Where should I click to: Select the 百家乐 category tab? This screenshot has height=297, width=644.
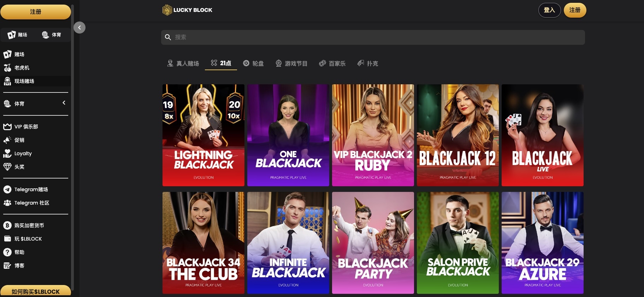(332, 63)
